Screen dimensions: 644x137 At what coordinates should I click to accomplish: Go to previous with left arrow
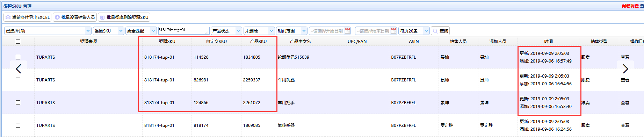[19, 69]
